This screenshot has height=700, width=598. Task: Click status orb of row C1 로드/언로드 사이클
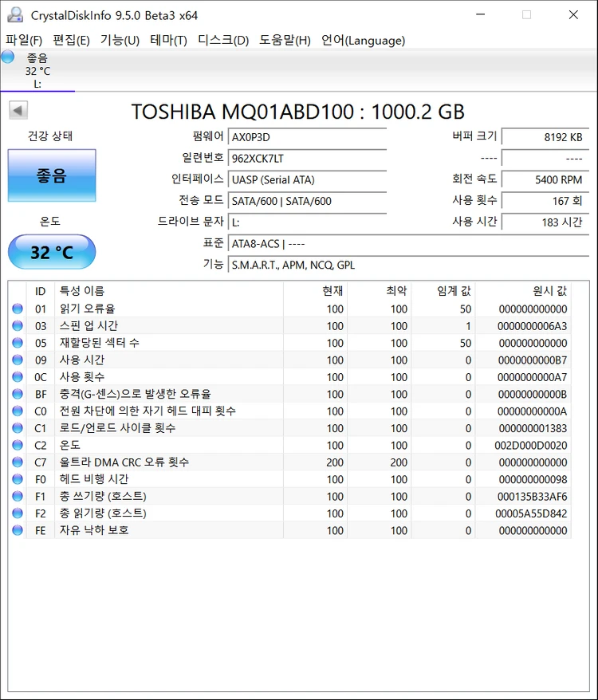[18, 427]
